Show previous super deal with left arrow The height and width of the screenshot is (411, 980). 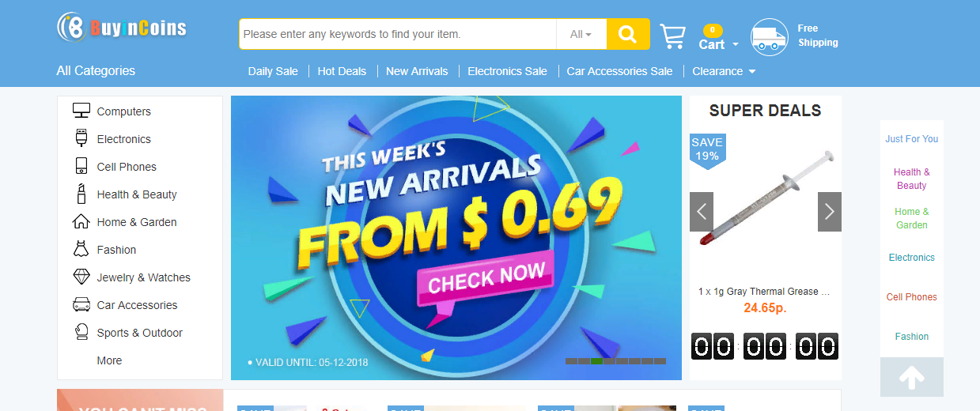coord(702,212)
